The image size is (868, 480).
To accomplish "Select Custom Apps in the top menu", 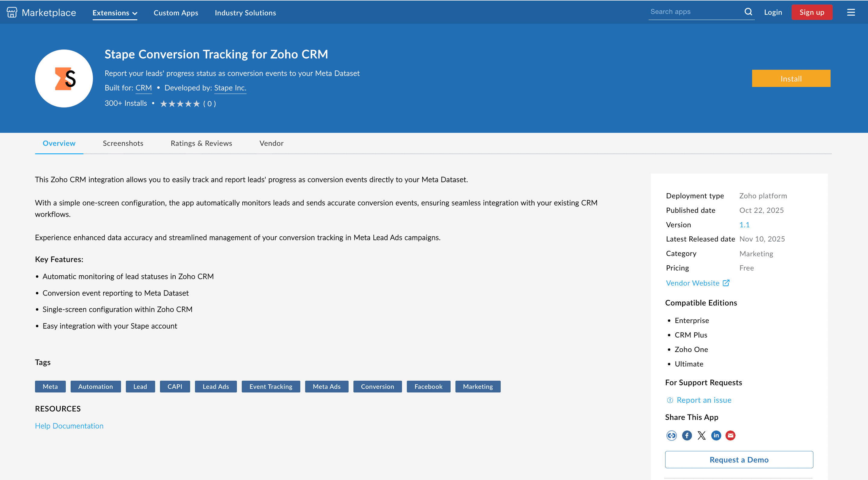I will (176, 12).
